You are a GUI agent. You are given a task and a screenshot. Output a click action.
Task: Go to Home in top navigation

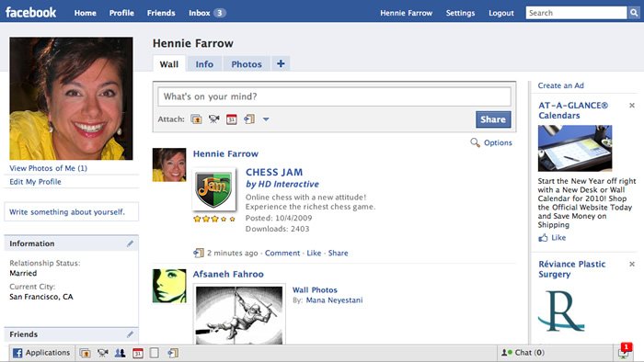pyautogui.click(x=85, y=13)
